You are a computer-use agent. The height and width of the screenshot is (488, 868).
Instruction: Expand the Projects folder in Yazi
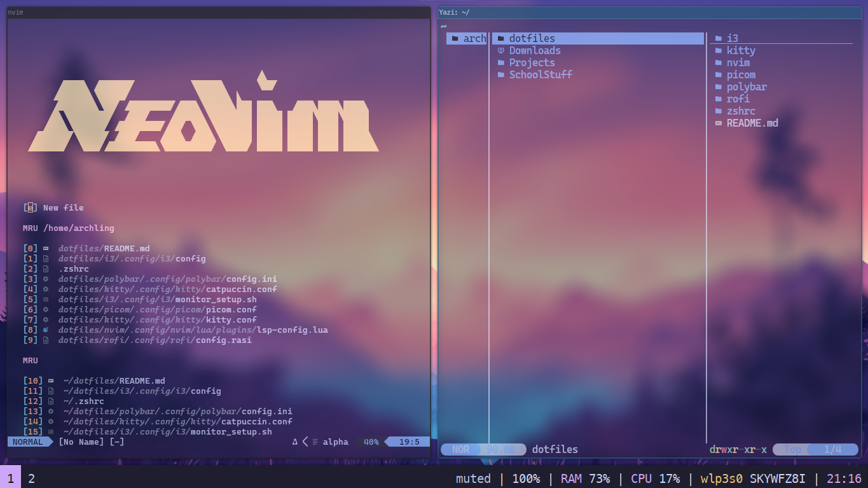(532, 62)
